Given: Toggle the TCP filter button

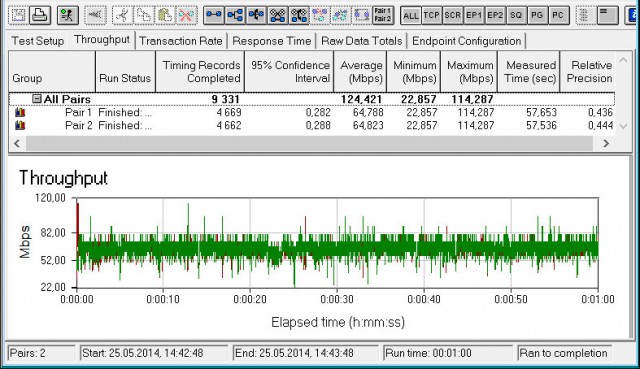Looking at the screenshot, I should [x=431, y=16].
